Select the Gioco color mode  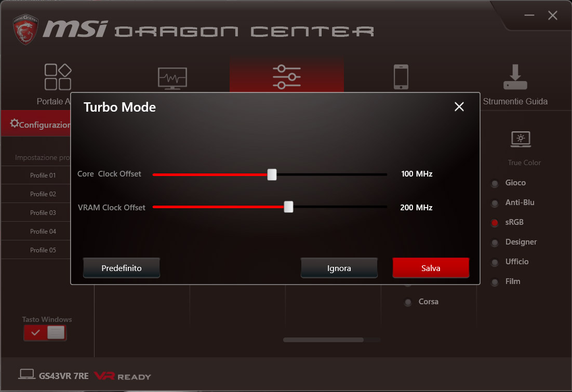(495, 183)
